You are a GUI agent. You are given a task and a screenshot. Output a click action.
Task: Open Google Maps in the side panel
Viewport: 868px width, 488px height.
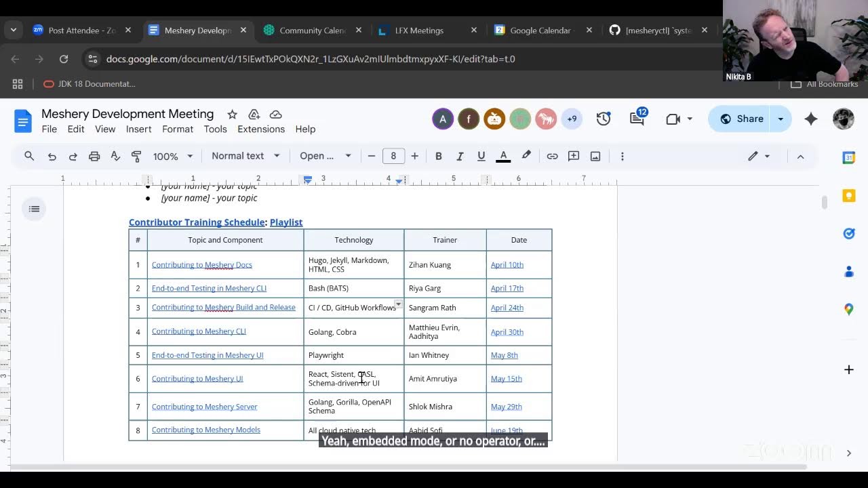click(x=848, y=309)
